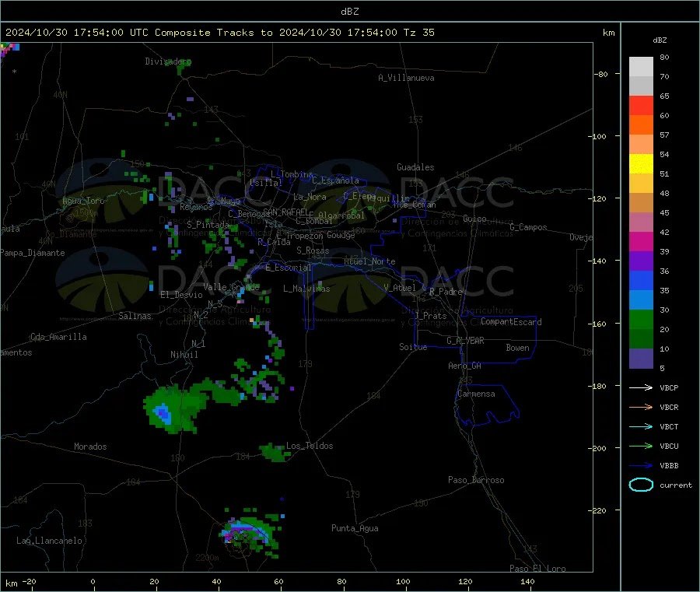The image size is (700, 592).
Task: Select the A_Villanueva map label
Action: click(406, 78)
